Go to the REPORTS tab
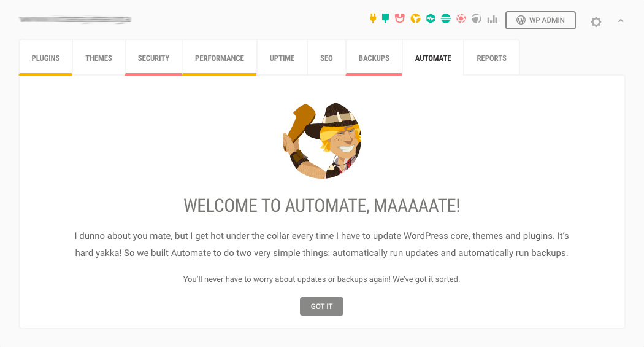This screenshot has width=644, height=347. pyautogui.click(x=492, y=58)
